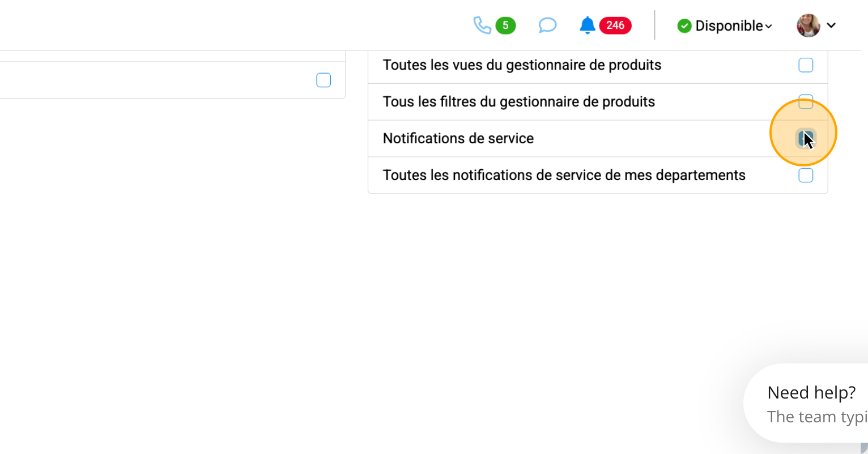Click the green availability checkmark icon
This screenshot has height=454, width=868.
[x=684, y=26]
